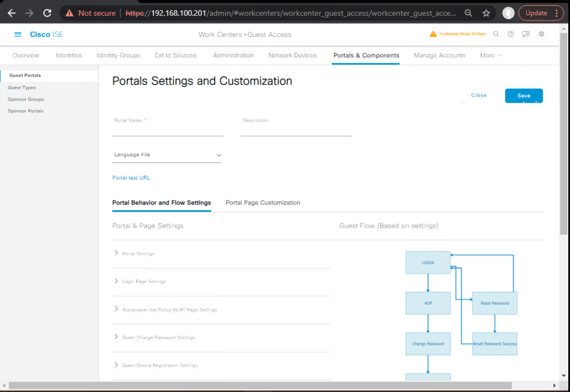The image size is (570, 392).
Task: Open the hamburger navigation menu
Action: [x=18, y=35]
